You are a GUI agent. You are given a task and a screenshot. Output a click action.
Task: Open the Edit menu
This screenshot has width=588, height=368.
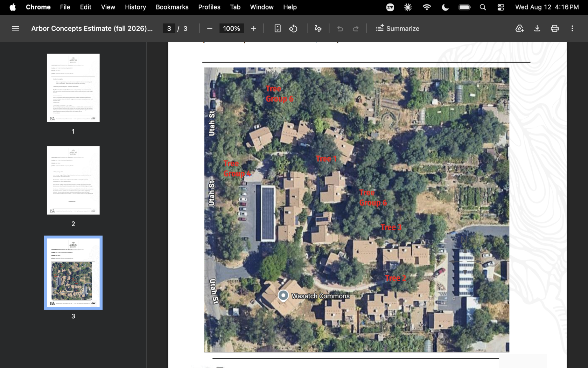click(85, 7)
